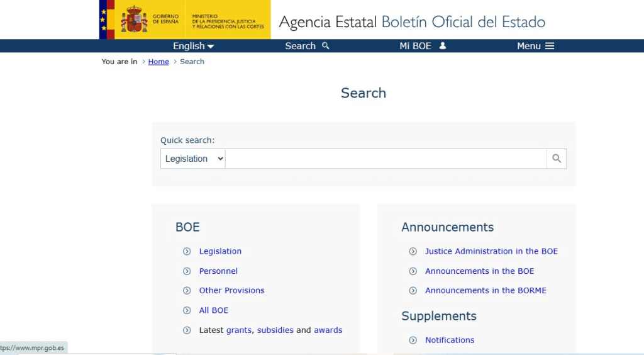Open Announcements in the BORME link
The height and width of the screenshot is (355, 644).
pos(486,291)
